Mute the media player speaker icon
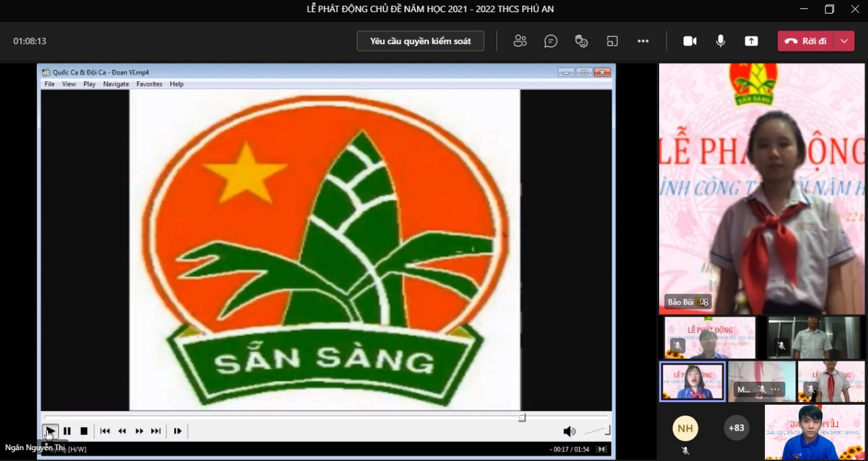 pyautogui.click(x=570, y=431)
